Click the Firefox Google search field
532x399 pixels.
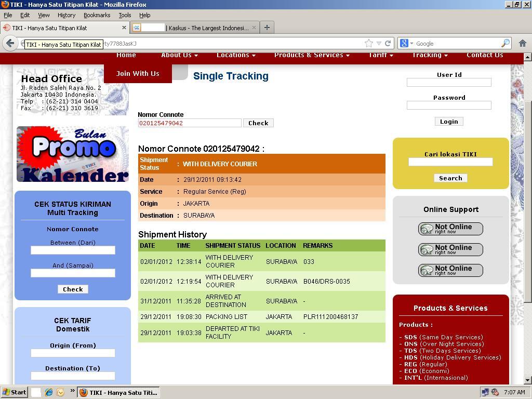458,44
